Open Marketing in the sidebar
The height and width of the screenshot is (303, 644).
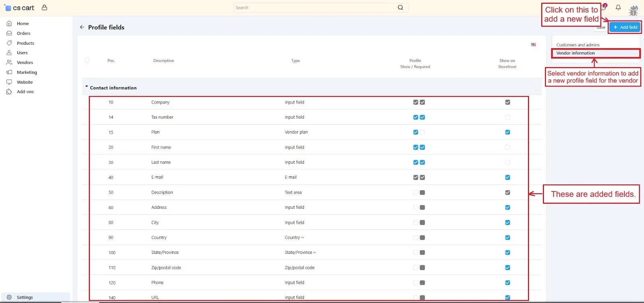(27, 72)
